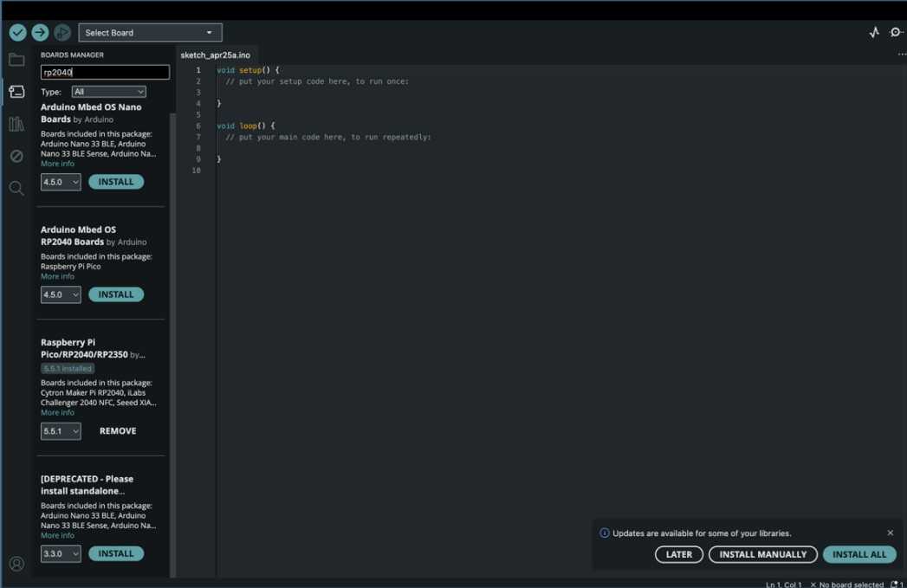
Task: Click the '[DEPRECATED - Please install standalone' title
Action: [x=87, y=484]
